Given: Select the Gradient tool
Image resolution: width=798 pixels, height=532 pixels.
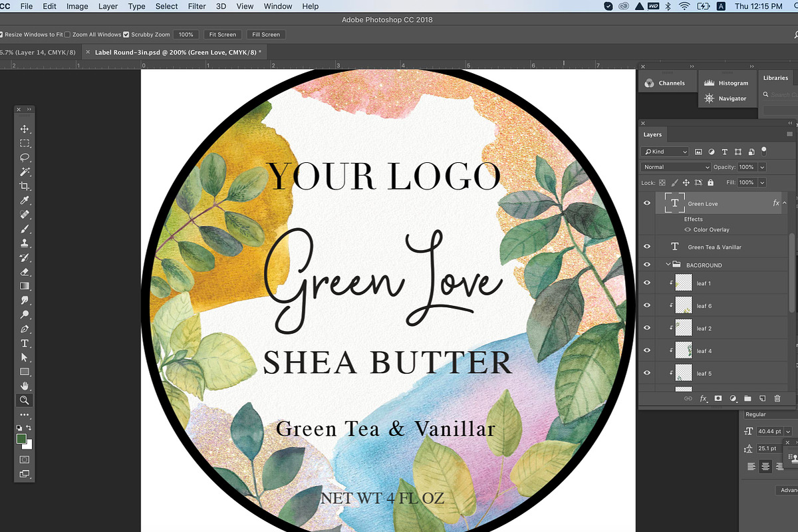Looking at the screenshot, I should pos(25,286).
